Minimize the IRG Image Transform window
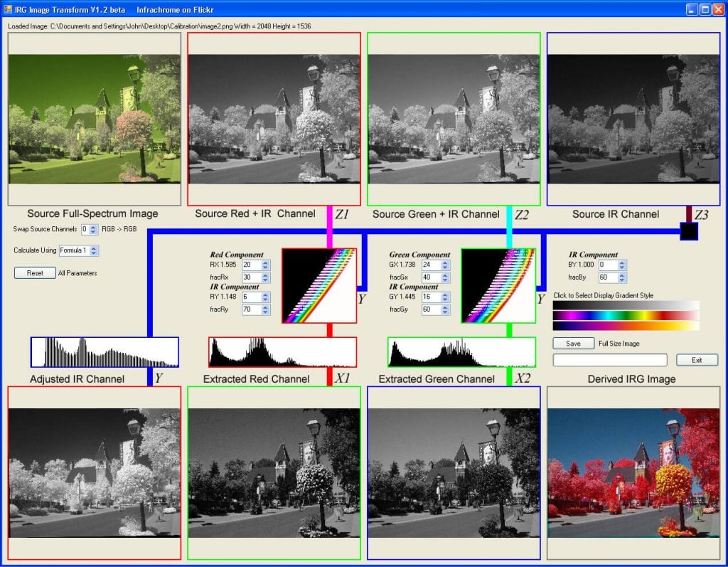The height and width of the screenshot is (567, 728). click(x=692, y=9)
